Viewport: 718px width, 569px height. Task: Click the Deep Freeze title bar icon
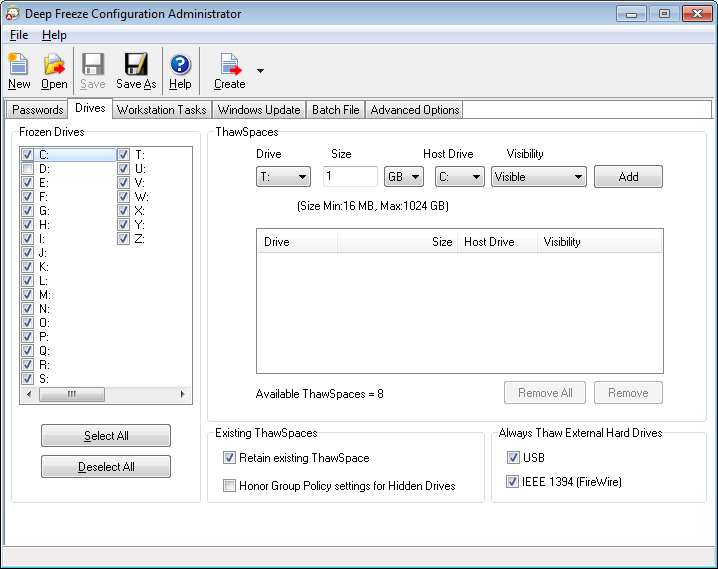[x=12, y=14]
